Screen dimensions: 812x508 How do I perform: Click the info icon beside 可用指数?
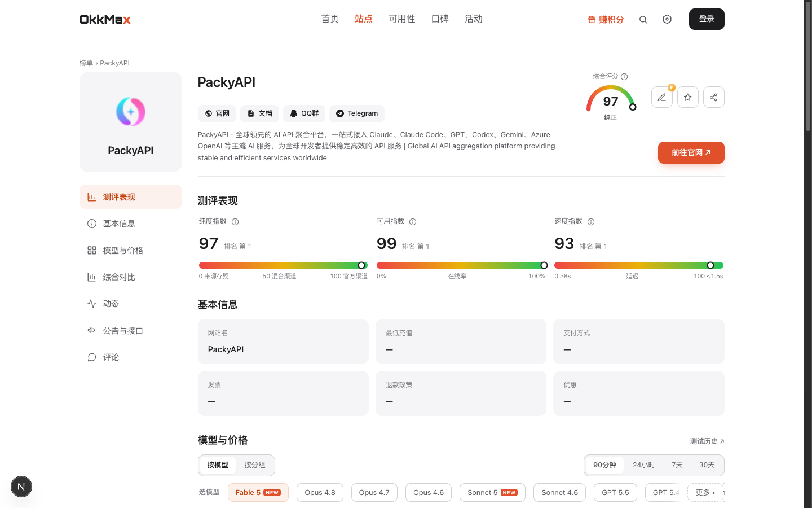tap(413, 222)
